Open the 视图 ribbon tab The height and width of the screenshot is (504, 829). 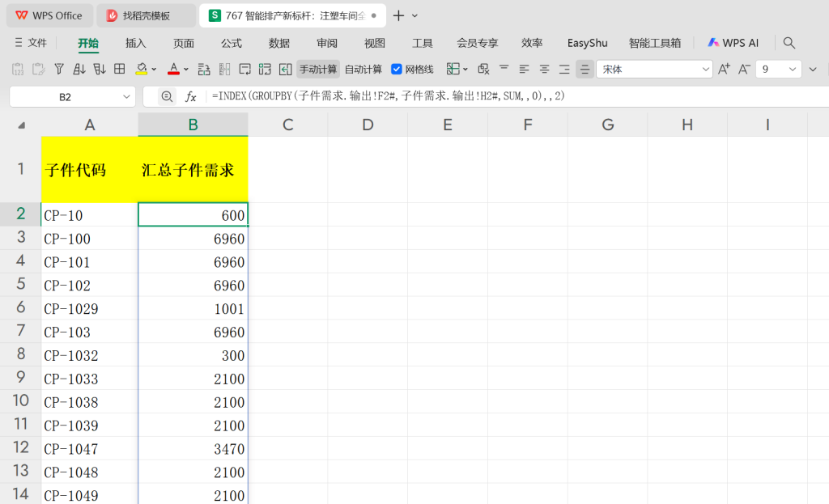375,44
